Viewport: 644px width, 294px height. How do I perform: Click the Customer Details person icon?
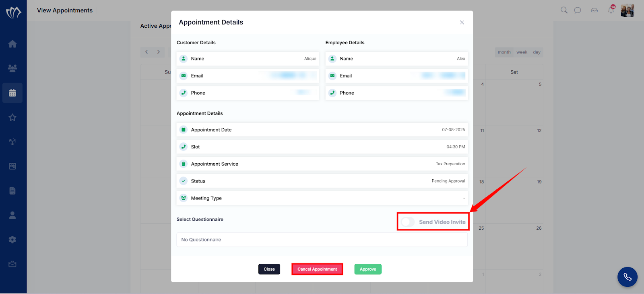tap(184, 59)
